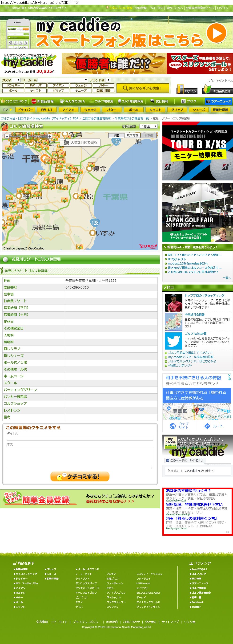233x644 pixels.
Task: Click the Twitter bird icon
Action: pos(173,341)
